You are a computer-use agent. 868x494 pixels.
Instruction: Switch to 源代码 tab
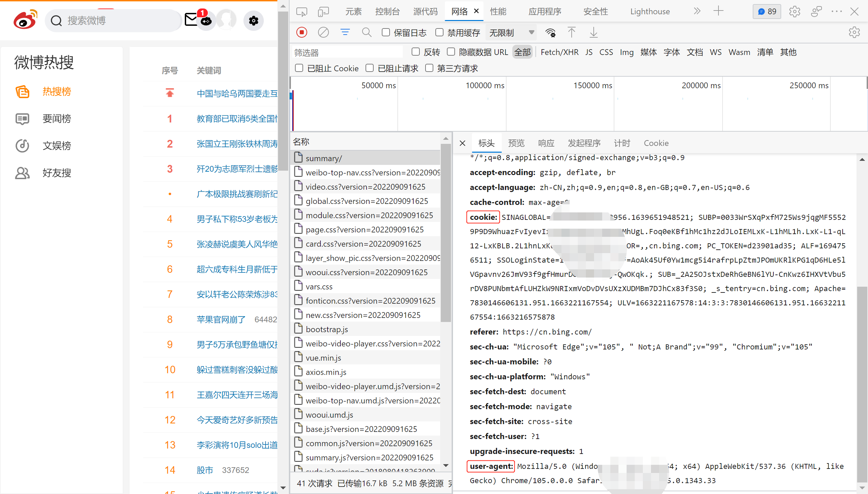426,12
